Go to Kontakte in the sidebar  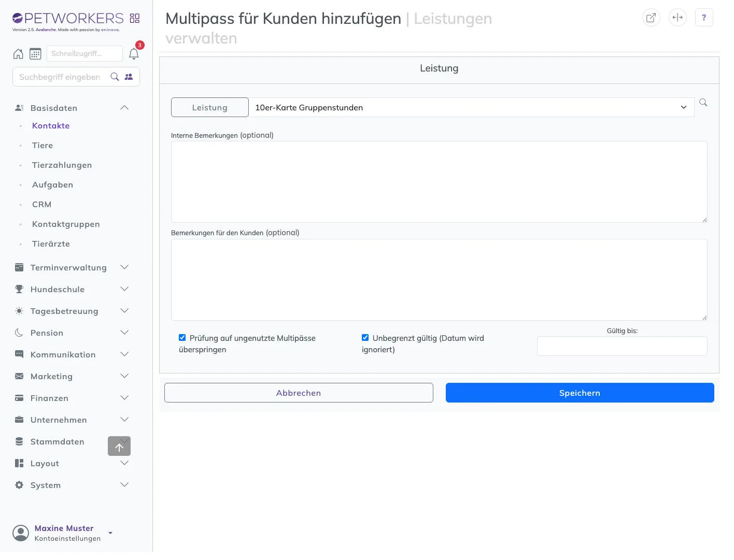tap(51, 126)
